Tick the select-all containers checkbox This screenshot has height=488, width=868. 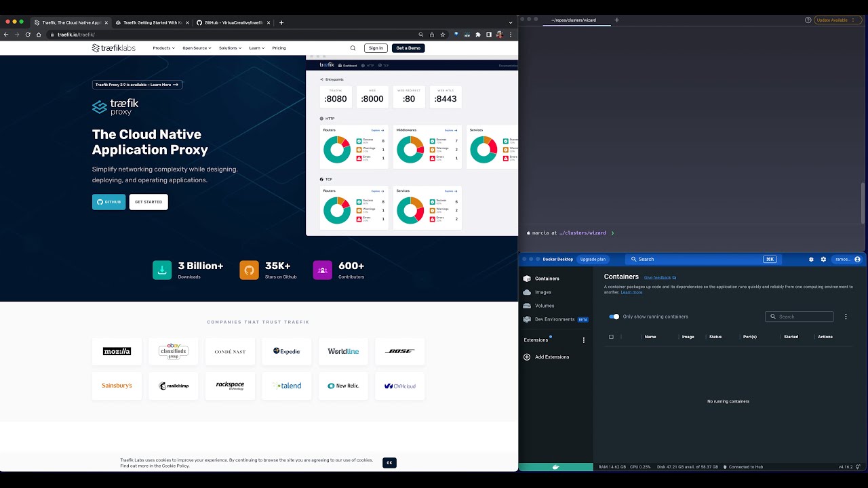[611, 337]
